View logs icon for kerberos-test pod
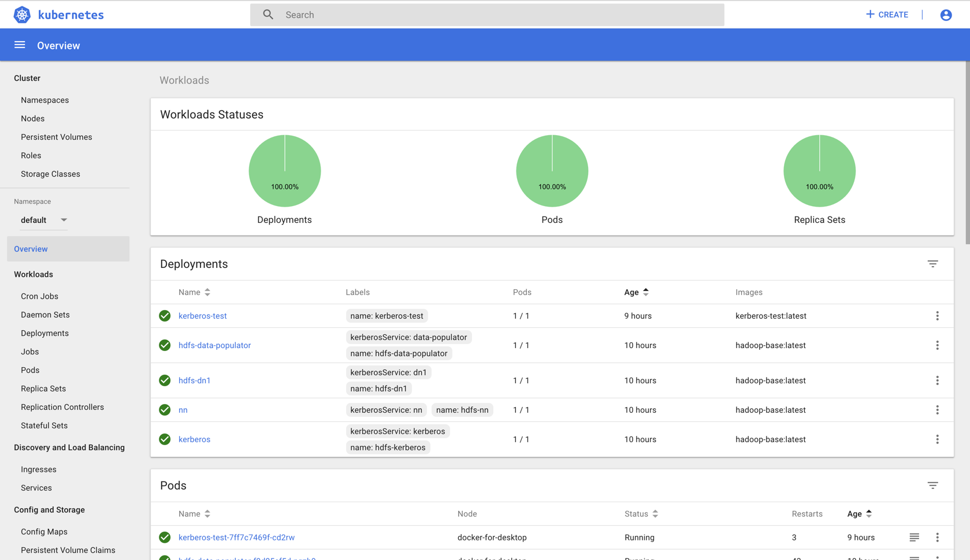This screenshot has width=970, height=560. click(x=914, y=537)
